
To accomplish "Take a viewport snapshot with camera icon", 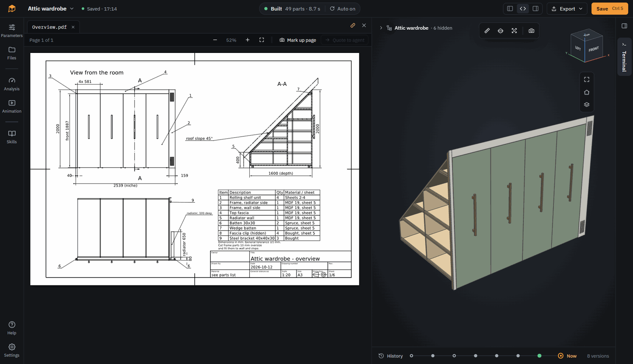I will [531, 31].
